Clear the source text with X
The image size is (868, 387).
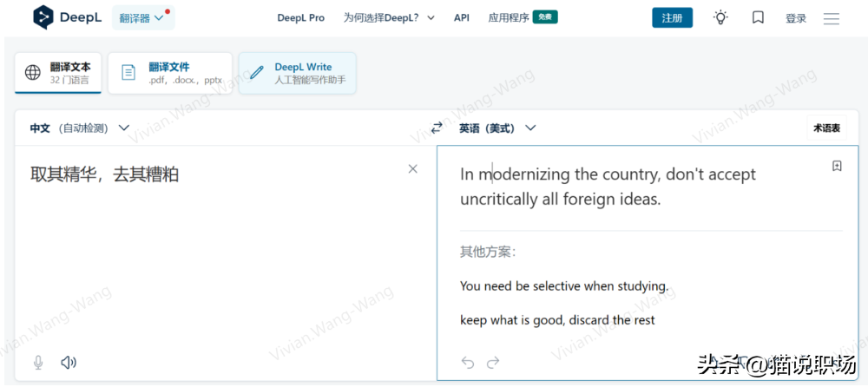coord(413,169)
